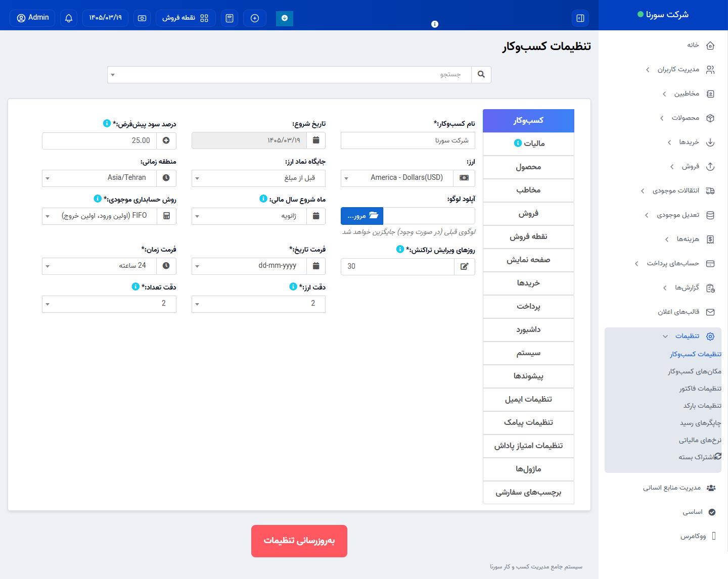Click the transaction edit days 30 field

[397, 266]
